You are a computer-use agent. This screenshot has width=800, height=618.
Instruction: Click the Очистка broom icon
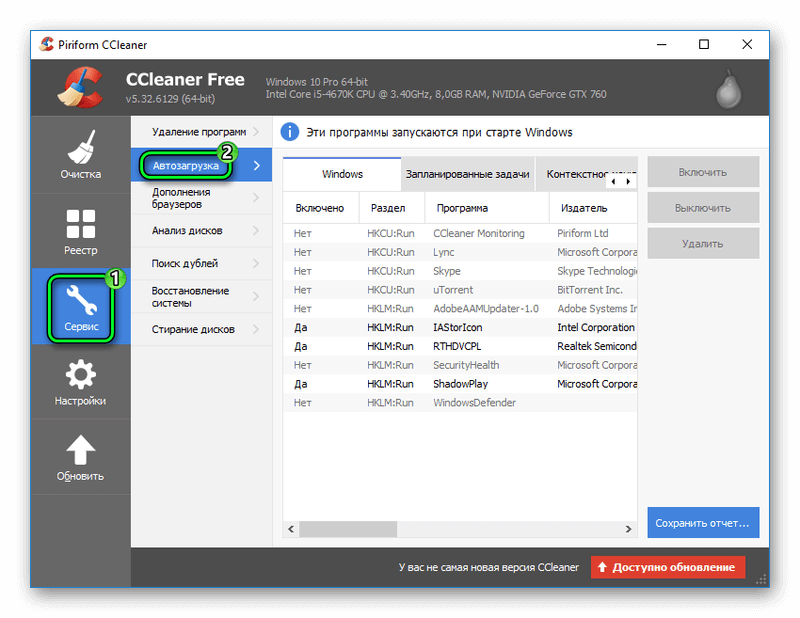pyautogui.click(x=80, y=148)
